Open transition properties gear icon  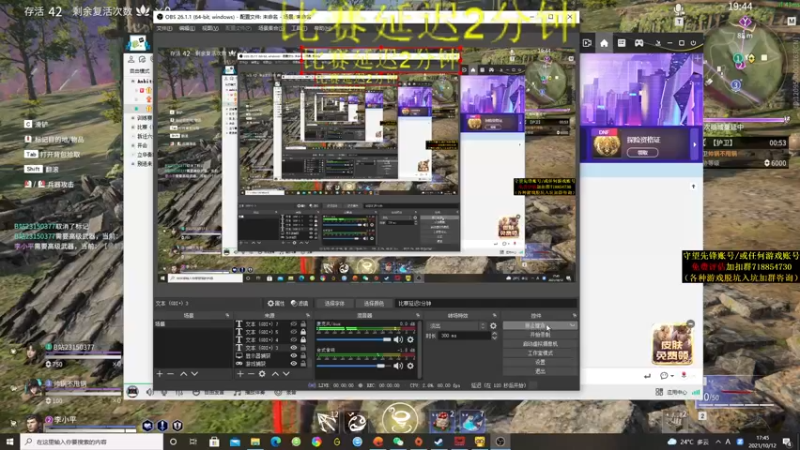coord(493,326)
